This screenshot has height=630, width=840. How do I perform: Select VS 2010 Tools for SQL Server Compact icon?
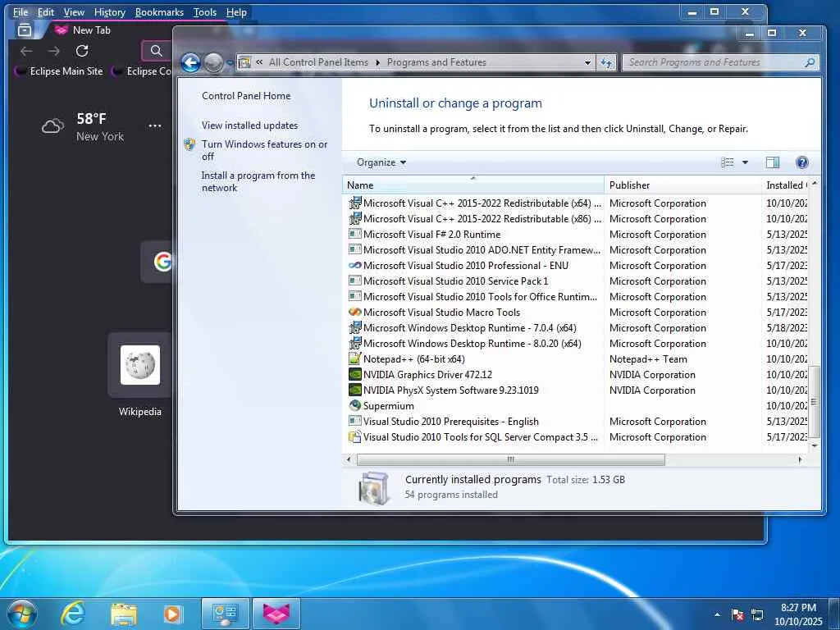point(354,436)
